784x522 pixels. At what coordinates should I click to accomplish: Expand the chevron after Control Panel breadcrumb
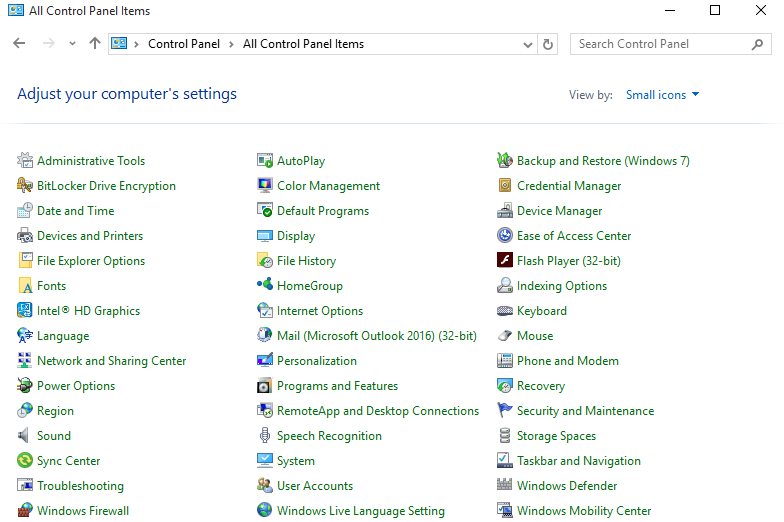(231, 44)
